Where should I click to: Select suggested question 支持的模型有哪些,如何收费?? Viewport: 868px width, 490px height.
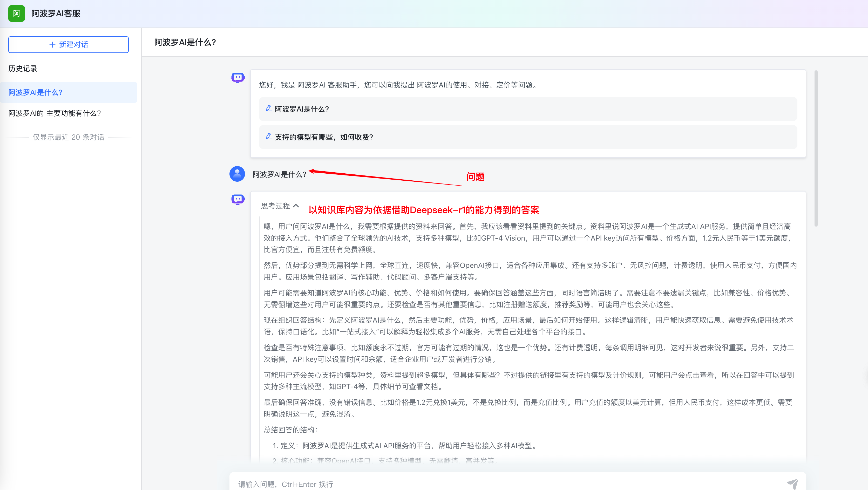click(x=324, y=137)
